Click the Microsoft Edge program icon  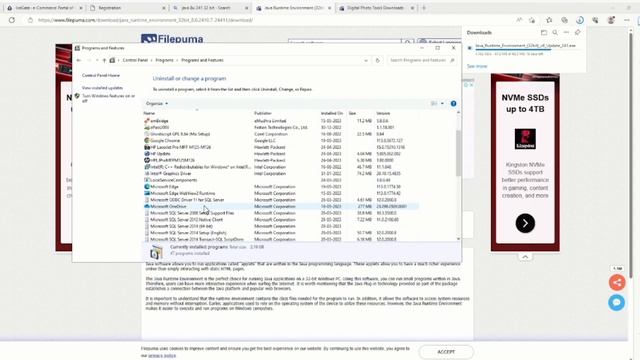click(x=147, y=187)
